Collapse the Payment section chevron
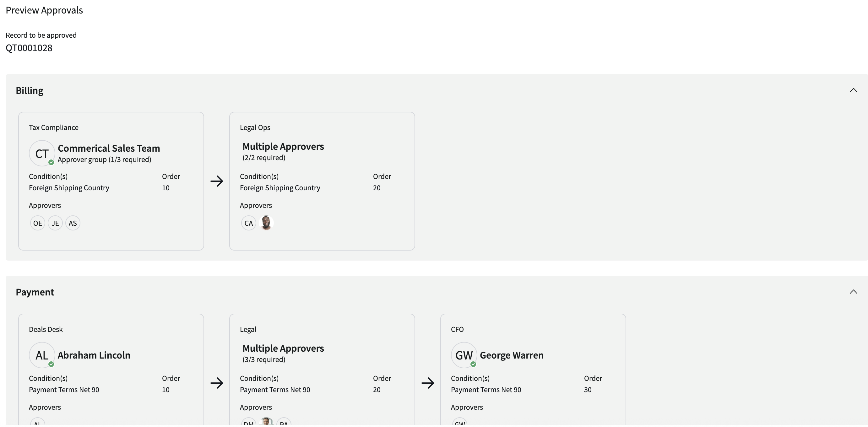The image size is (868, 427). click(x=853, y=292)
